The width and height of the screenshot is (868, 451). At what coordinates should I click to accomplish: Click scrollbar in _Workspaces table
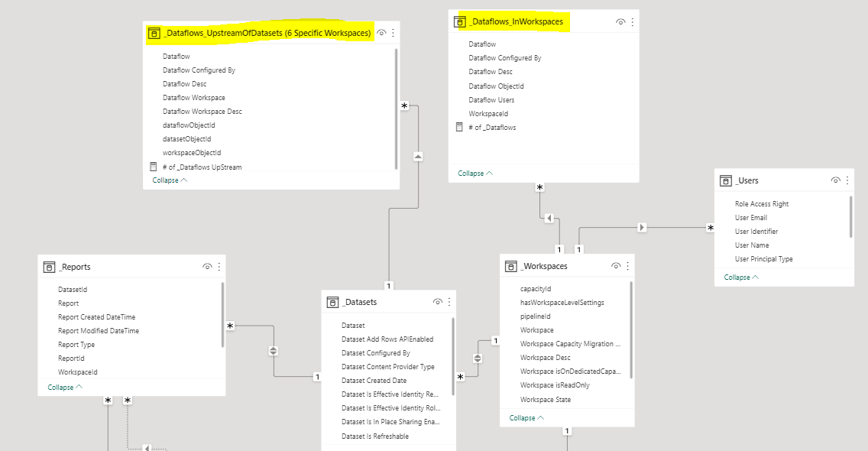pyautogui.click(x=631, y=330)
